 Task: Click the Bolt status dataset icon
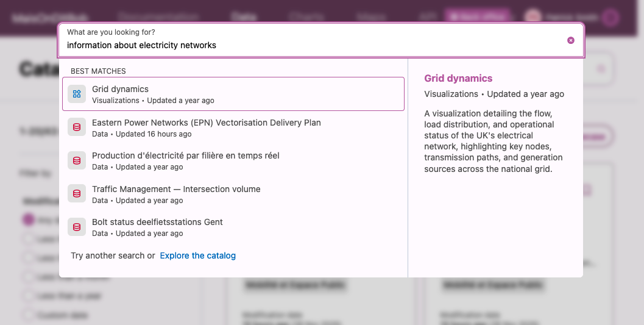pos(77,227)
